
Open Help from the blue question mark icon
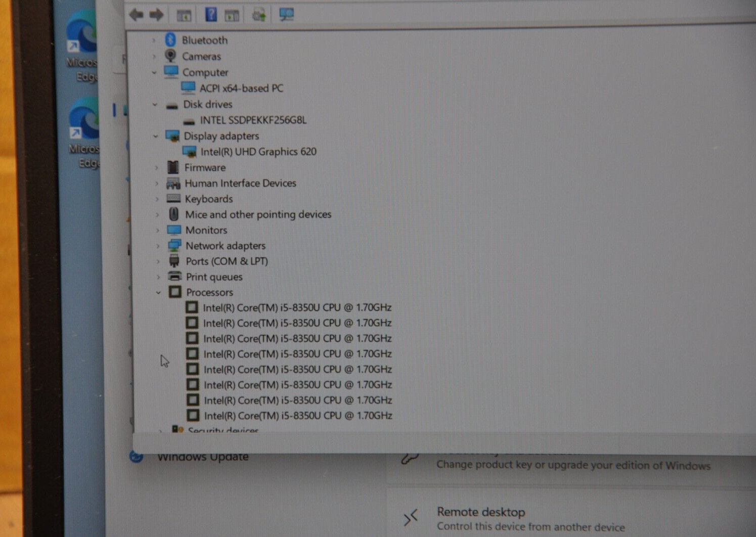click(211, 14)
